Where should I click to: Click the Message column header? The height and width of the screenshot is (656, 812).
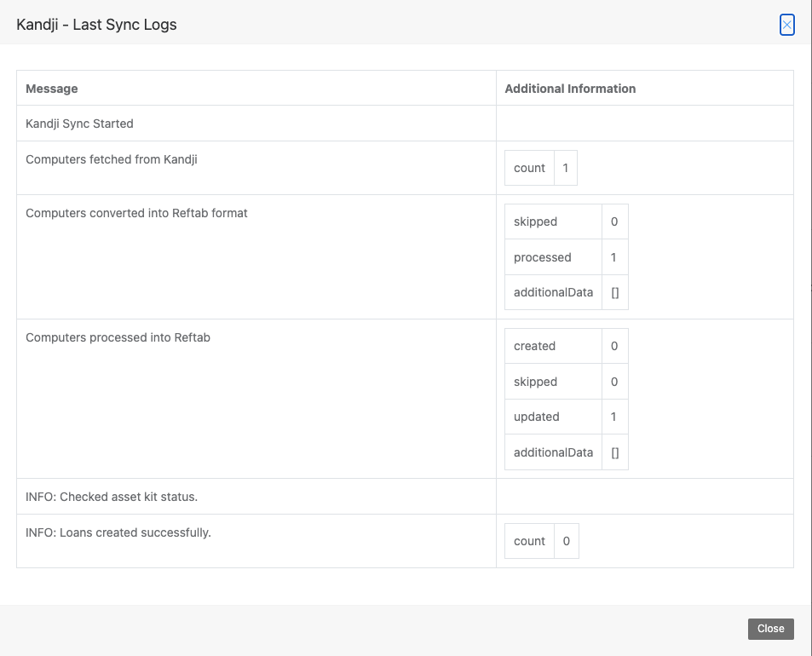click(x=52, y=88)
